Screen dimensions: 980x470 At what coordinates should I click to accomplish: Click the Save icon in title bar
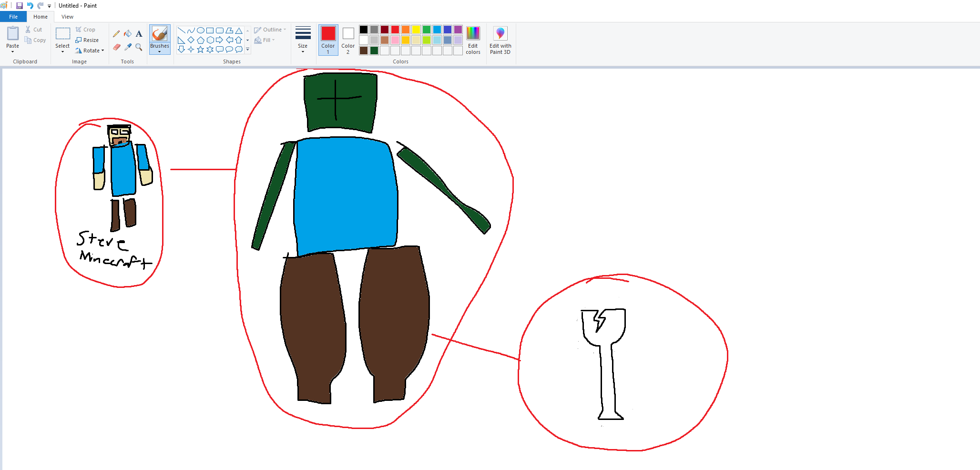tap(20, 6)
